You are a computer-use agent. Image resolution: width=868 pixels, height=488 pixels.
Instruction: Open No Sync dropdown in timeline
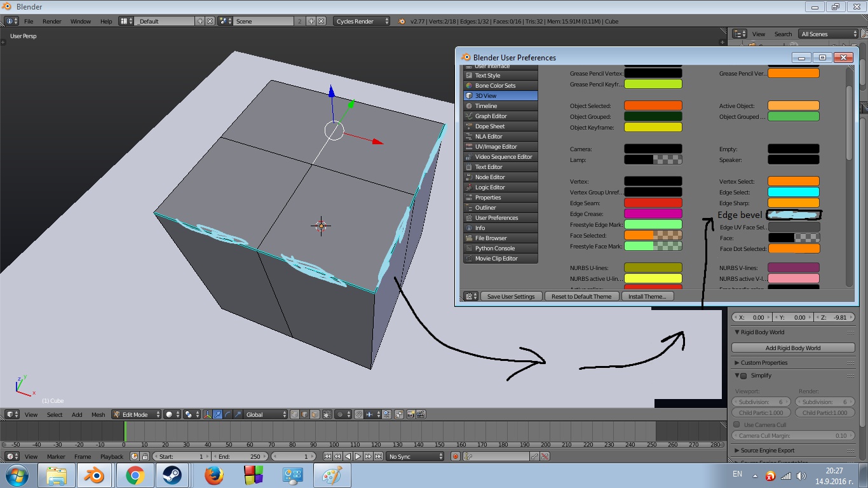[x=415, y=456]
